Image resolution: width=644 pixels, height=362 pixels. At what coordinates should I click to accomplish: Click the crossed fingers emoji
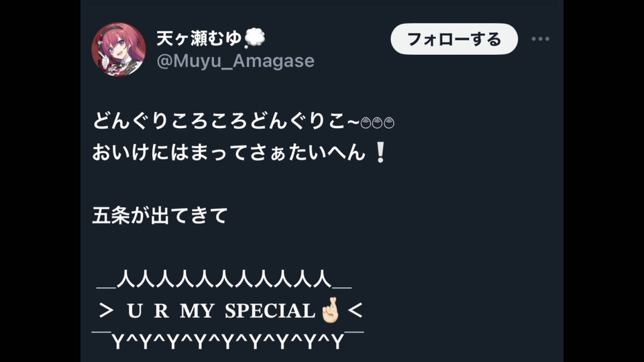pos(331,310)
